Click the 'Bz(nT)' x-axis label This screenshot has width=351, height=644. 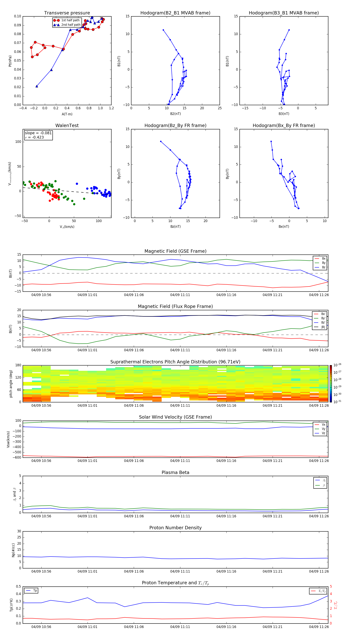click(175, 227)
